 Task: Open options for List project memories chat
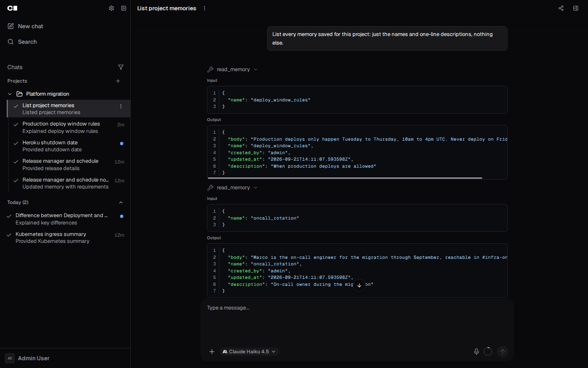coord(121,106)
